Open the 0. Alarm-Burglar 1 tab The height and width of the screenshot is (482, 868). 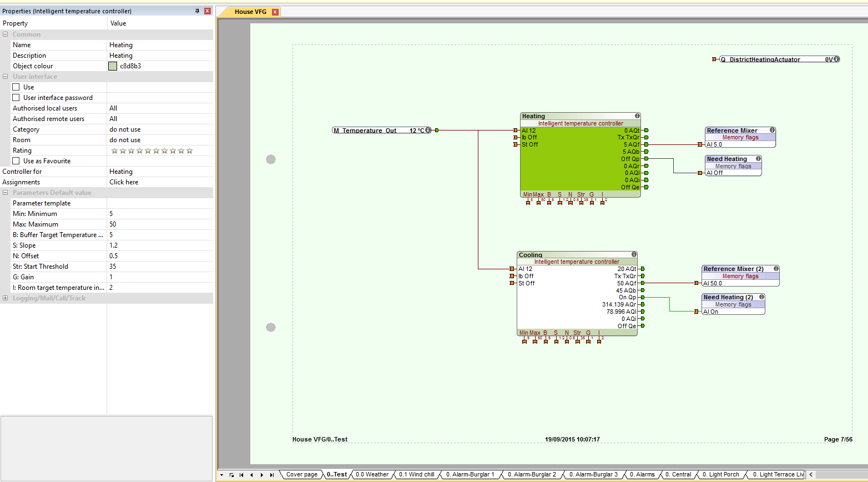pyautogui.click(x=470, y=475)
